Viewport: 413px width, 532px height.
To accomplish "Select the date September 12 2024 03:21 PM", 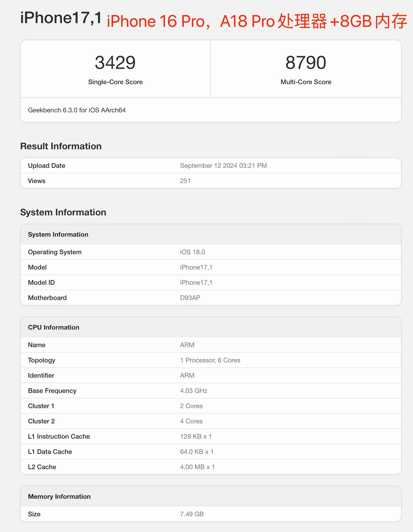I will point(224,166).
